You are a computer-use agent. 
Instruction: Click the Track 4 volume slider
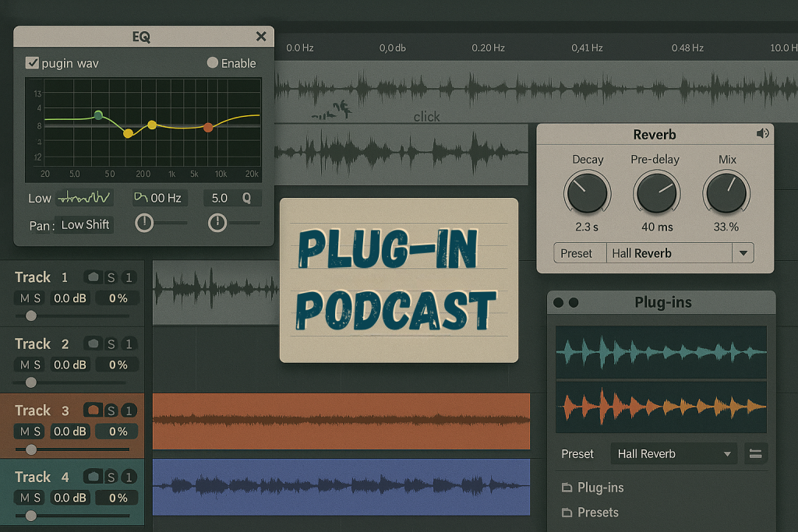point(31,516)
